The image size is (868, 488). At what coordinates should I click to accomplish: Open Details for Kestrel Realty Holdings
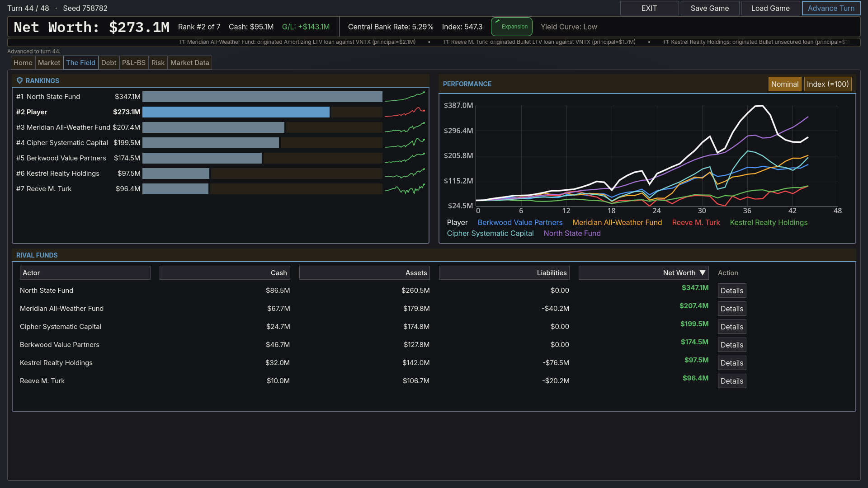pyautogui.click(x=732, y=363)
